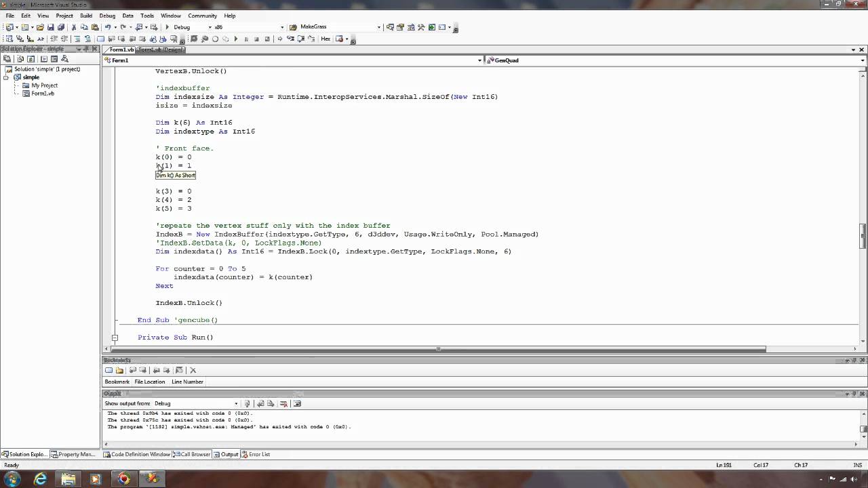Cut selection with the scissors icon
868x488 pixels.
coord(75,27)
